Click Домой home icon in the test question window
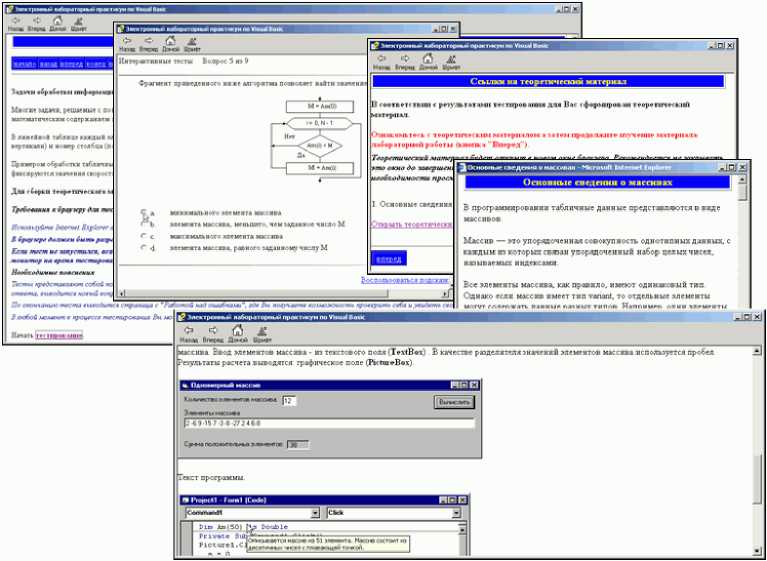767x561 pixels. (x=171, y=41)
